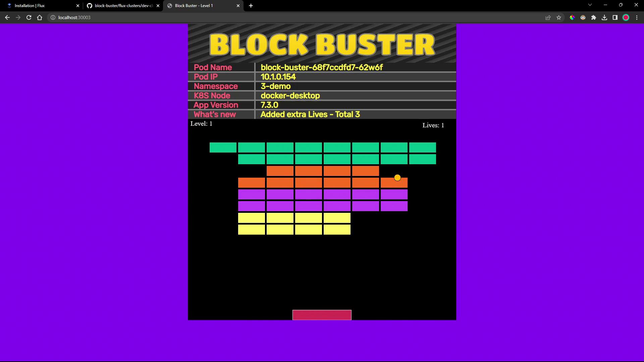Close the block-buster GitHub tab

(x=158, y=6)
